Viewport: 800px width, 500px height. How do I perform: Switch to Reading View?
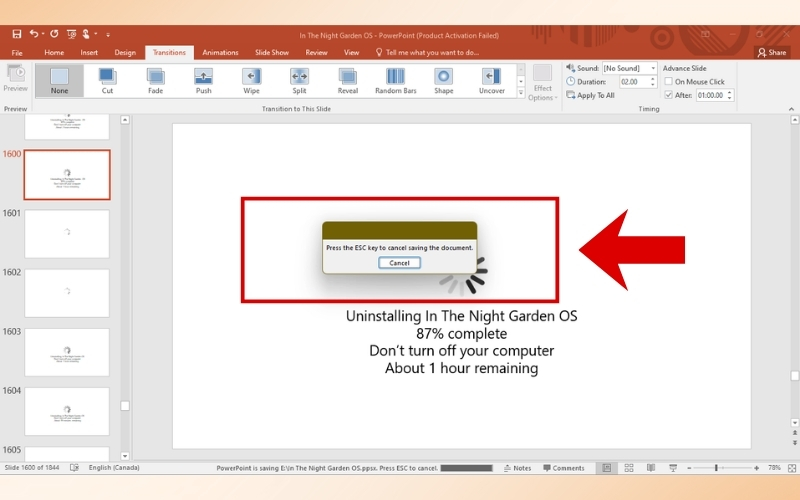pos(651,468)
